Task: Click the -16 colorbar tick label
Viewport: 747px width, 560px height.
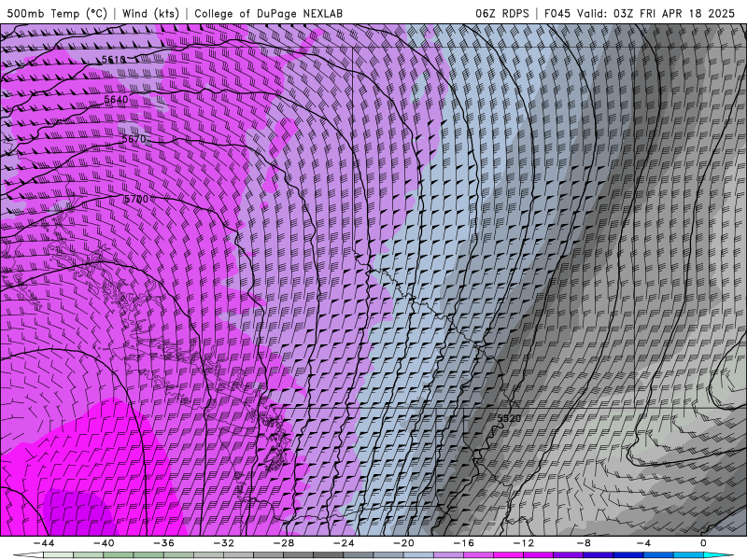Action: click(464, 543)
